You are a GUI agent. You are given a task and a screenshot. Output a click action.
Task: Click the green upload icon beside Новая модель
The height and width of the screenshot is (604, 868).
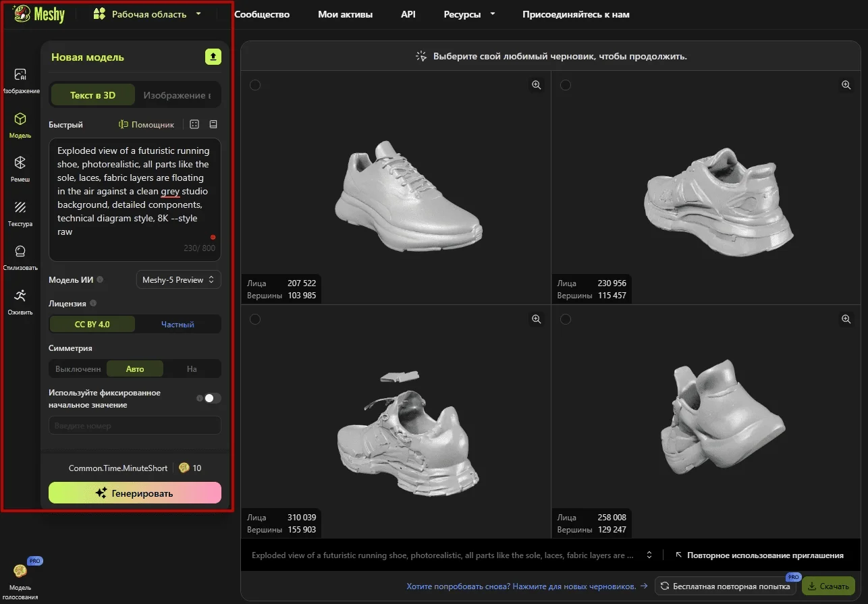[x=213, y=57]
